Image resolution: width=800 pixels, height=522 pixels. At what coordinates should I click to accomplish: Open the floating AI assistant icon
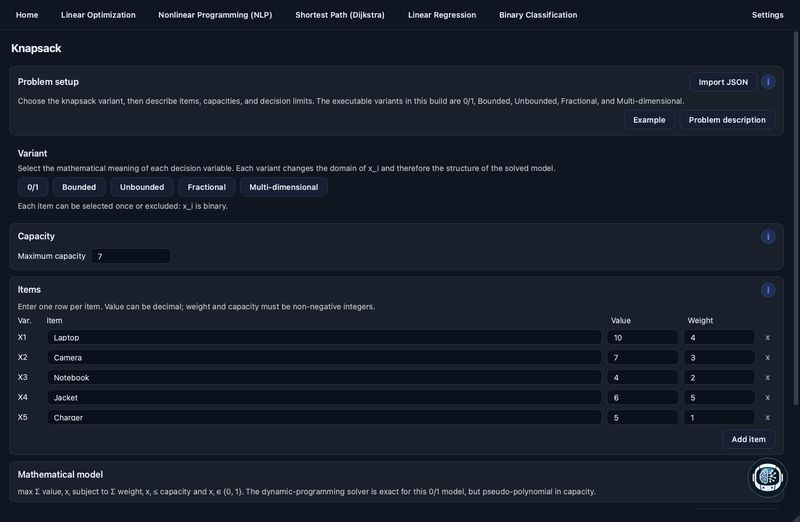767,478
